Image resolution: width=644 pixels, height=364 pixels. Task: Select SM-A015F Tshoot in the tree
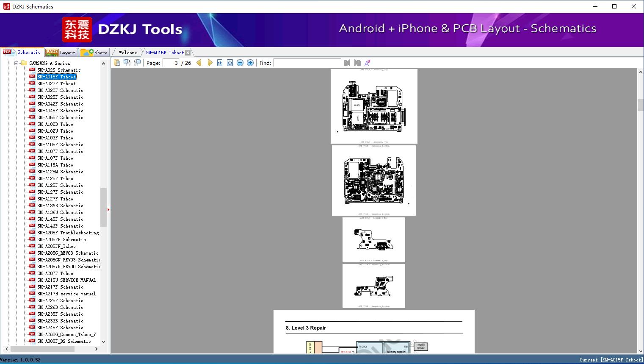coord(57,77)
